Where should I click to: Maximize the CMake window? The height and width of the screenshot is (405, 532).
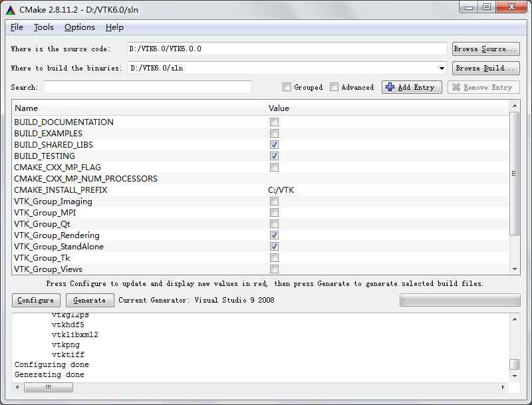[487, 7]
